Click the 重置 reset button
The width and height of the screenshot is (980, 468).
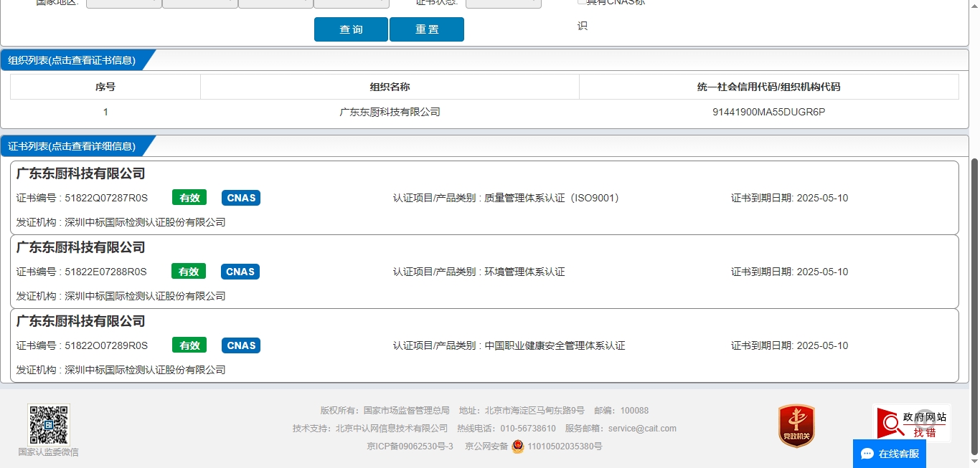(x=427, y=29)
